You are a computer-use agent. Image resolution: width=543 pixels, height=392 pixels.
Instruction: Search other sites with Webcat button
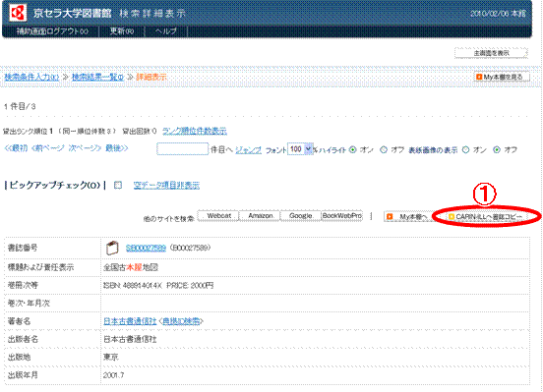[x=218, y=216]
